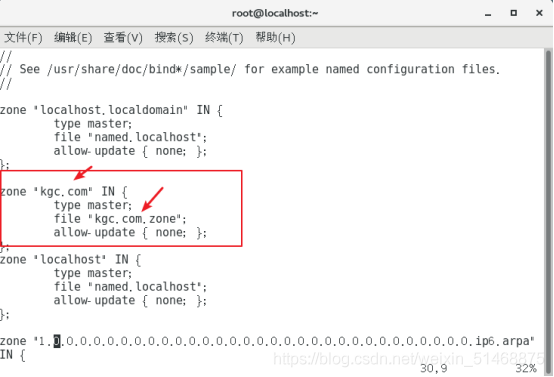Open the 帮助(H) menu
Image resolution: width=554 pixels, height=377 pixels.
pyautogui.click(x=275, y=37)
